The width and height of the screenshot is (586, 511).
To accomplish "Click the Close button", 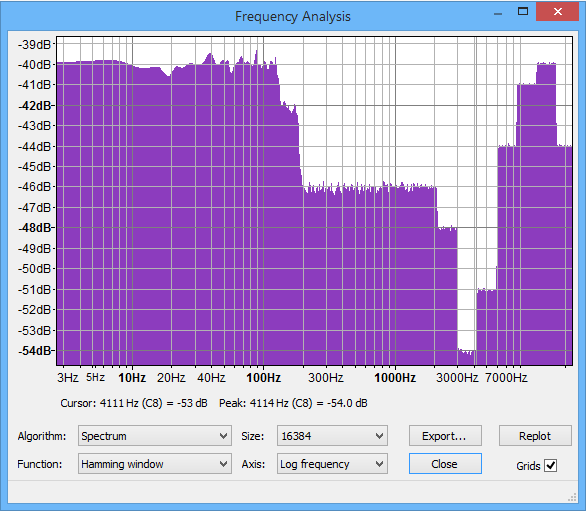I will click(x=445, y=464).
